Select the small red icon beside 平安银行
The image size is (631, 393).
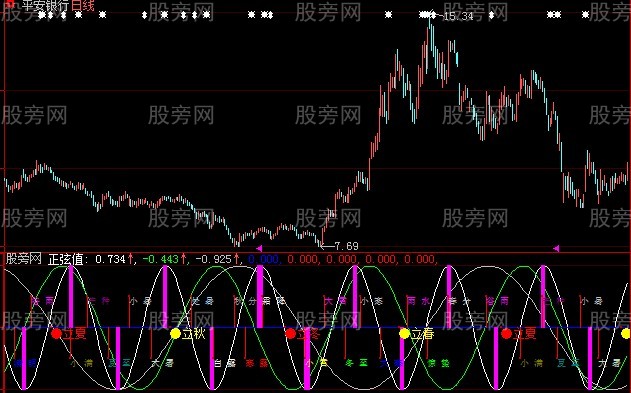pyautogui.click(x=11, y=4)
